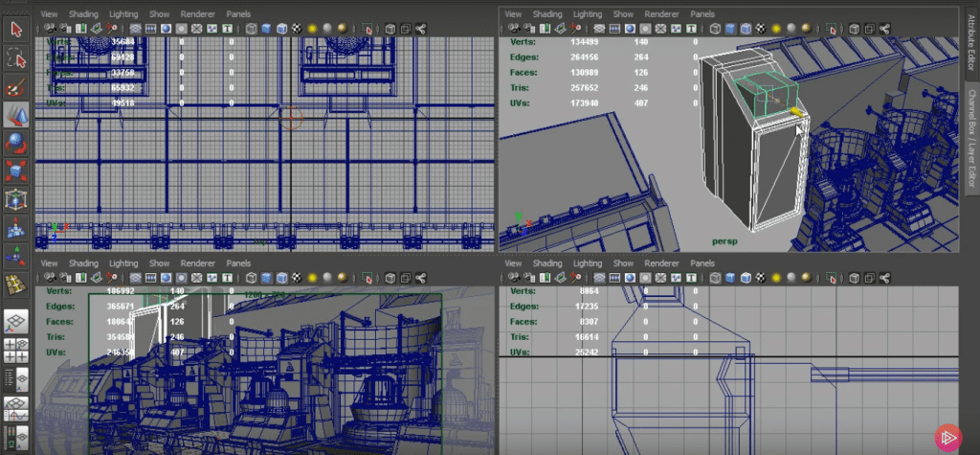This screenshot has width=980, height=455.
Task: Activate the Lasso select tool
Action: pyautogui.click(x=15, y=59)
